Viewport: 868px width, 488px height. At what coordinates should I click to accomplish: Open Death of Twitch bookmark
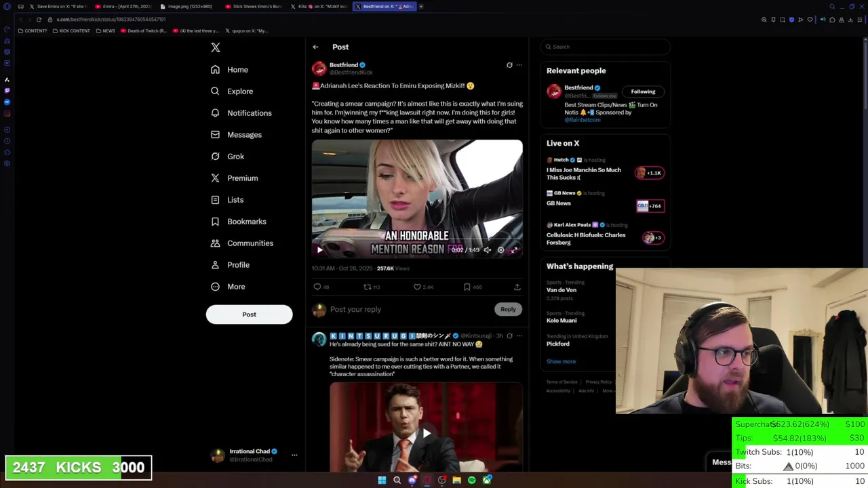[144, 31]
